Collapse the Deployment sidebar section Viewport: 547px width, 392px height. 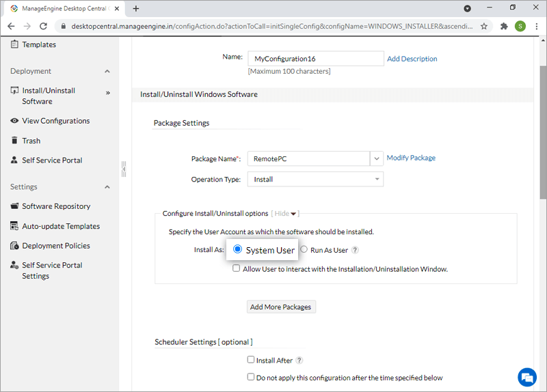click(107, 71)
